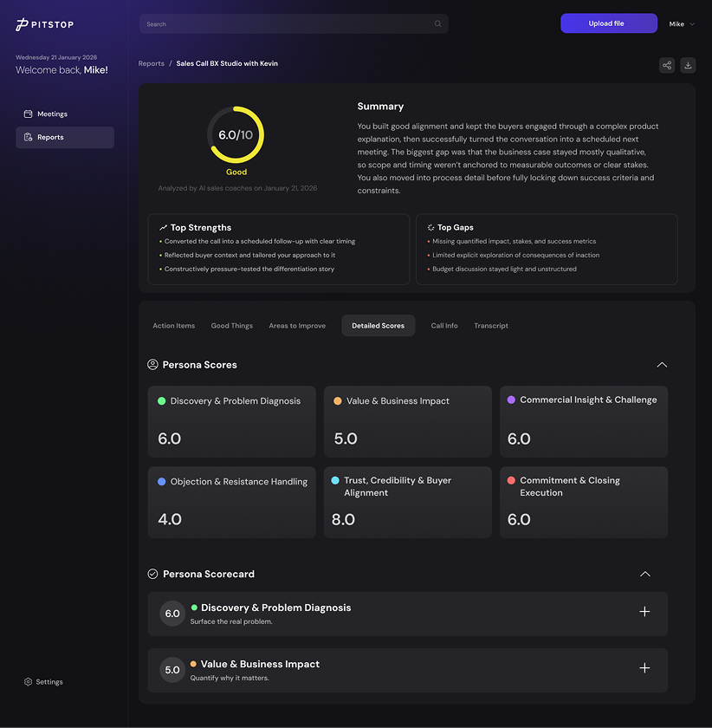
Task: Select the Areas to Improve tab
Action: [297, 326]
